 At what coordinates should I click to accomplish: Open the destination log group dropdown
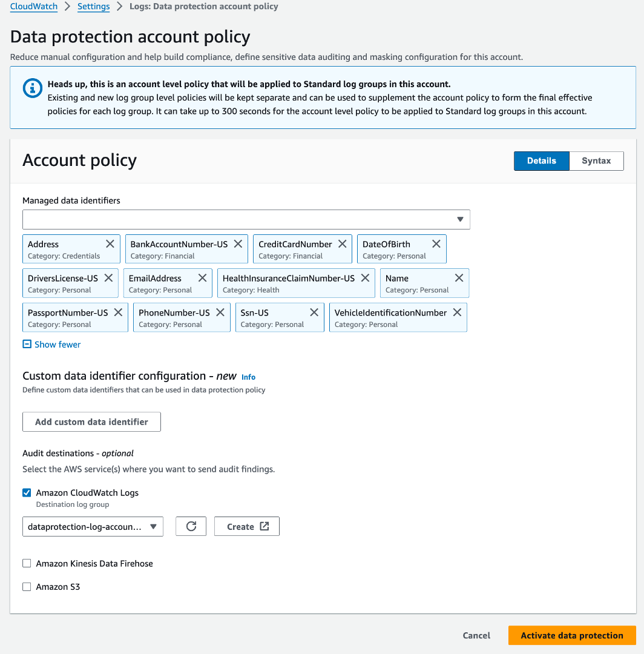click(x=93, y=526)
